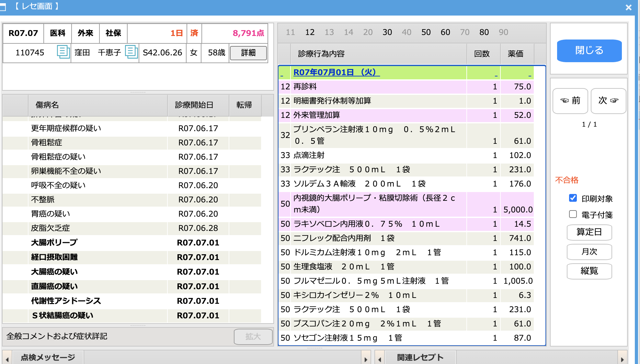Click the document icon beside patient ID 110745
Image resolution: width=640 pixels, height=364 pixels.
[63, 52]
